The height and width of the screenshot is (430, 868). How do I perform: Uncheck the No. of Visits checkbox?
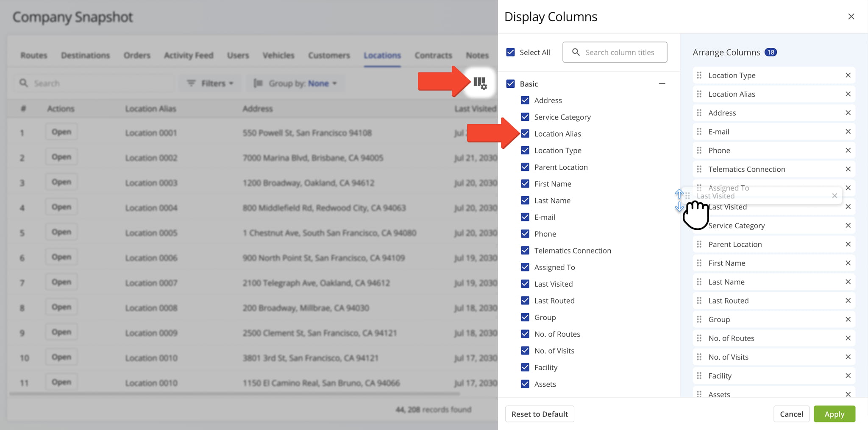[x=525, y=351]
